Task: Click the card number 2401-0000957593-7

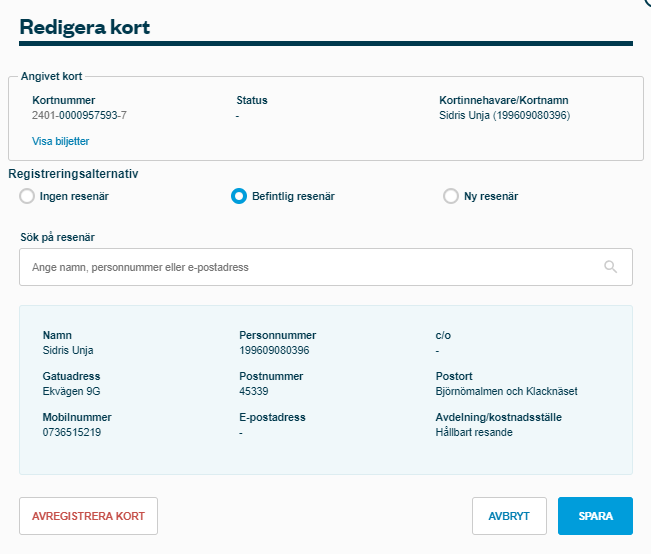Action: (x=79, y=115)
